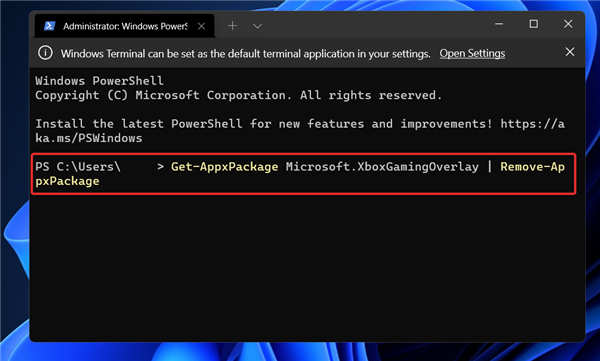Click the Open Settings link
This screenshot has height=361, width=600.
(472, 53)
